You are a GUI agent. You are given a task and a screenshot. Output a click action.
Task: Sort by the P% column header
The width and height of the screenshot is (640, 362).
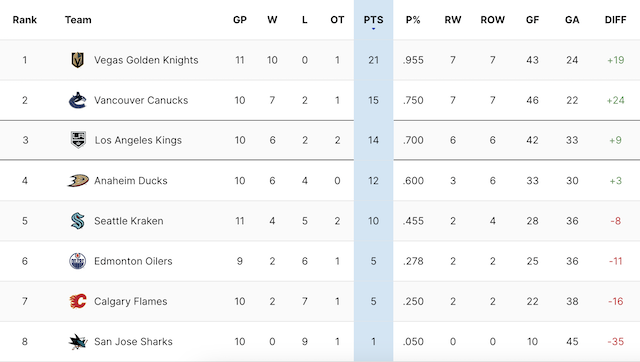(x=413, y=20)
